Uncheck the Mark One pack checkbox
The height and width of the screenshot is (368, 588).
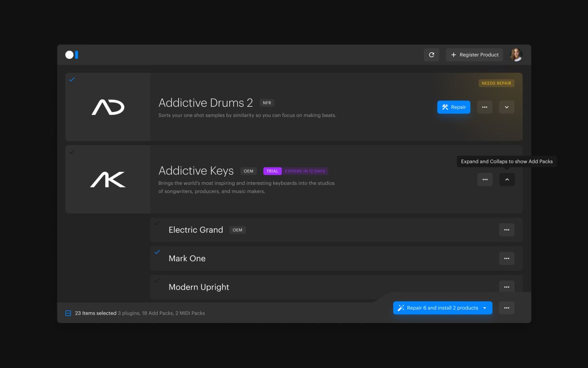[157, 252]
